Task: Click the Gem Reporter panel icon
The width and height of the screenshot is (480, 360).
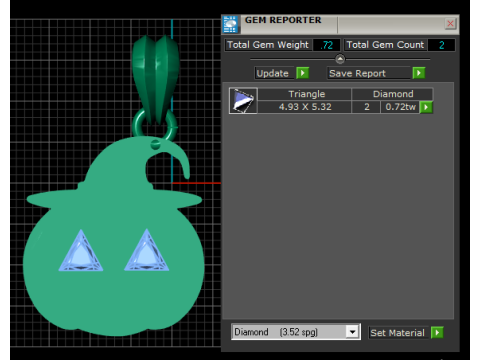Action: 230,24
